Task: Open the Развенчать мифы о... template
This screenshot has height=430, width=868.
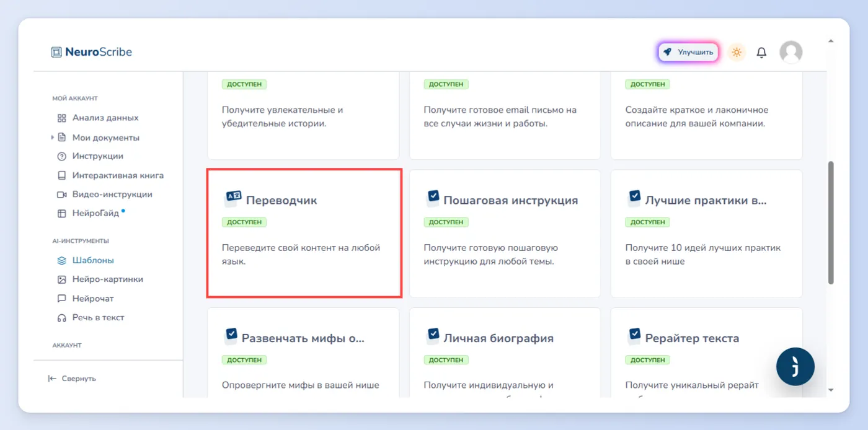Action: click(x=303, y=338)
